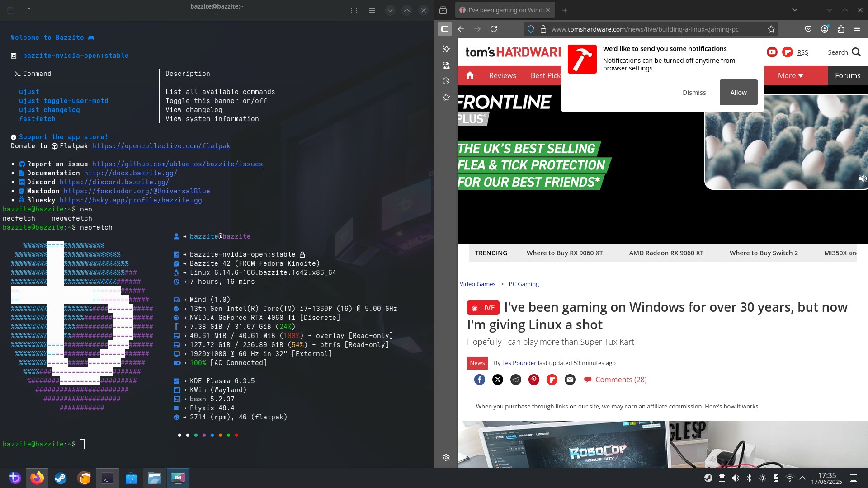
Task: Open the Ptyxis tab overview grid
Action: [354, 10]
